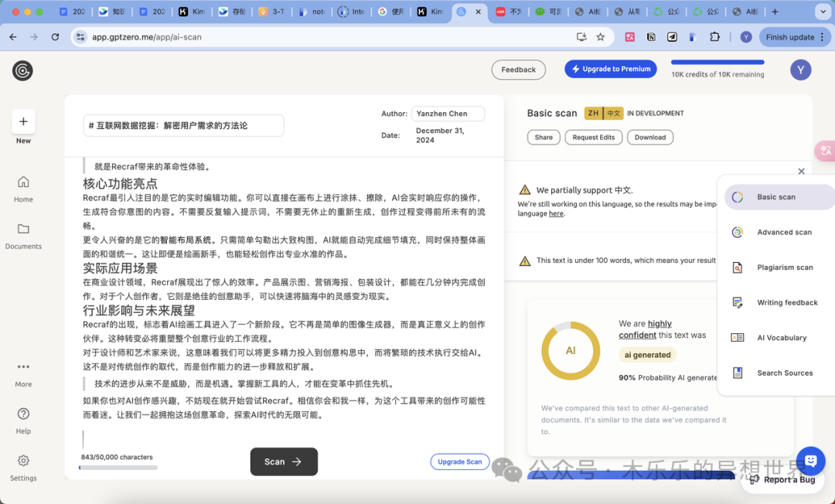This screenshot has width=835, height=504.
Task: Go to Home in sidebar
Action: 23,182
